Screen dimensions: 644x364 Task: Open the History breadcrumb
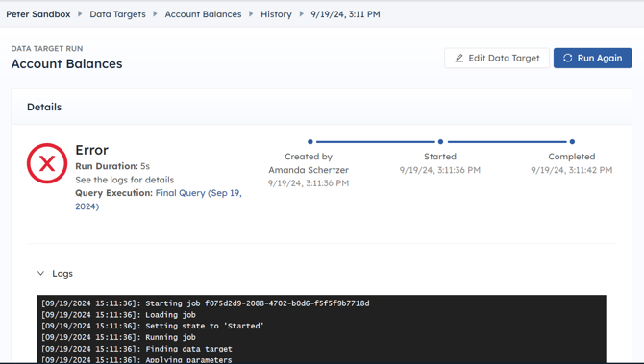click(276, 14)
